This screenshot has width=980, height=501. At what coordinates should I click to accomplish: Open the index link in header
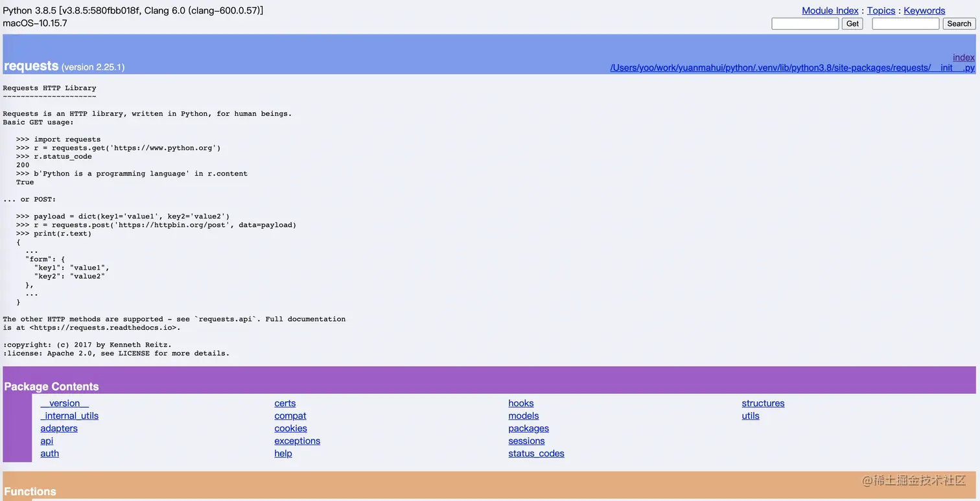pos(964,57)
